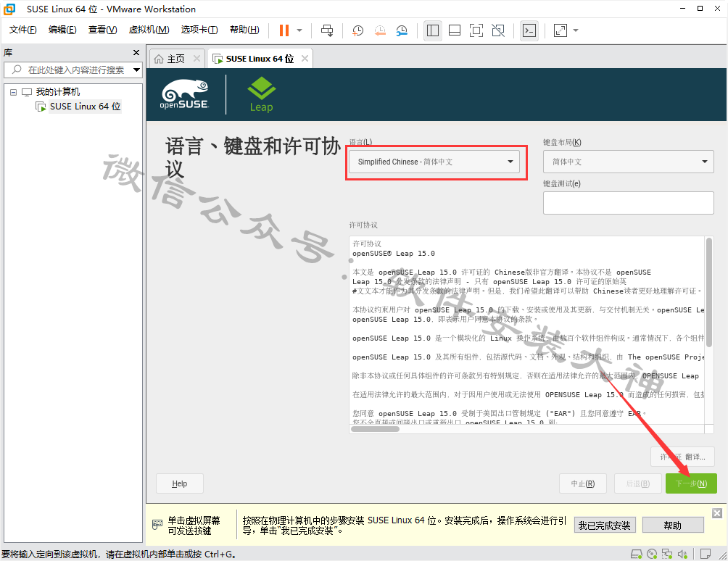The image size is (728, 561).
Task: Close the 主页 tab
Action: pyautogui.click(x=197, y=59)
